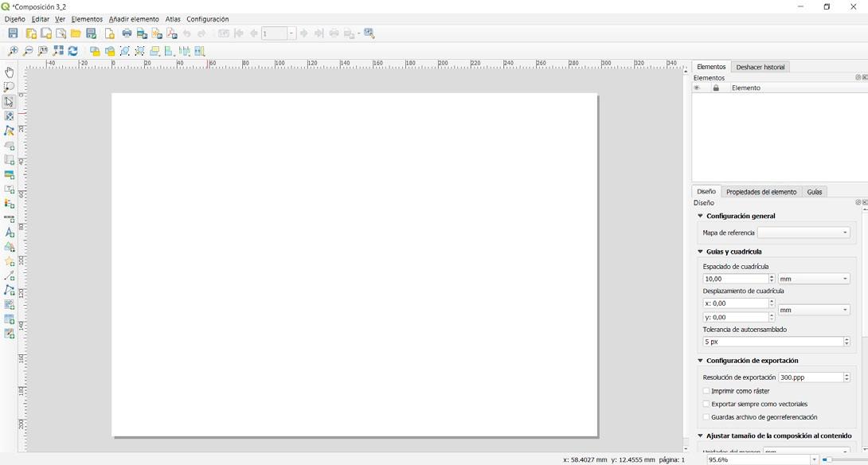Viewport: 868px width, 465px height.
Task: Enable Imprimir como ráster checkbox
Action: [x=706, y=391]
